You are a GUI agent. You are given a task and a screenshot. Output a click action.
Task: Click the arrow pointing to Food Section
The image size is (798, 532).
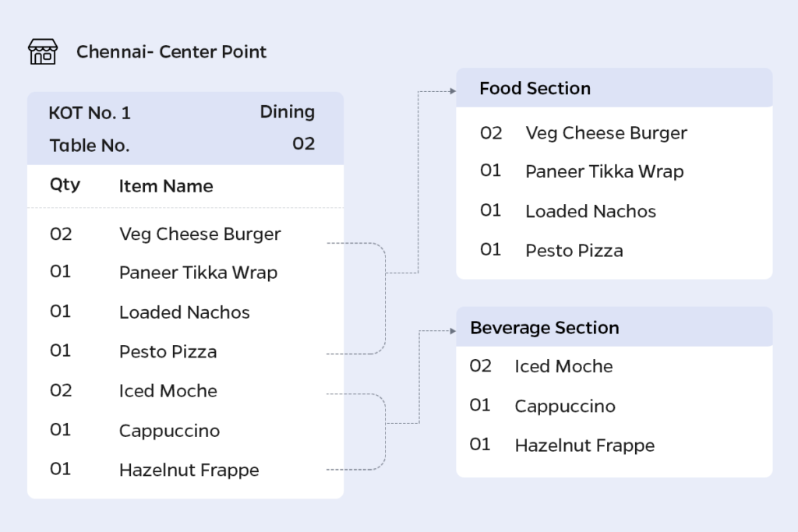(453, 91)
